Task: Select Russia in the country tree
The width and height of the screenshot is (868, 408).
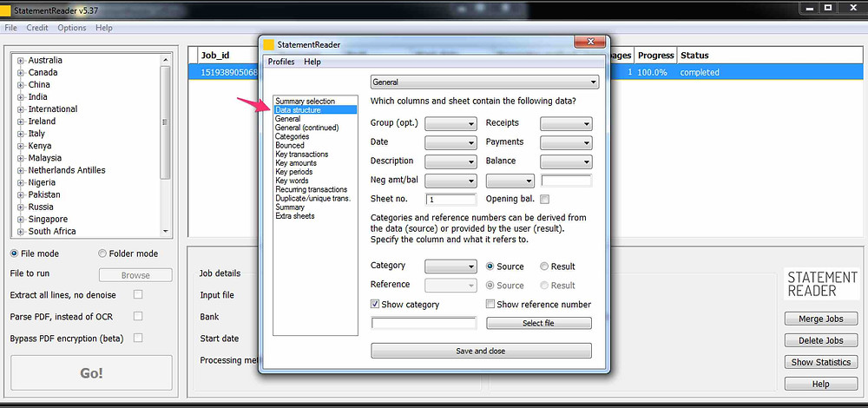Action: coord(41,207)
